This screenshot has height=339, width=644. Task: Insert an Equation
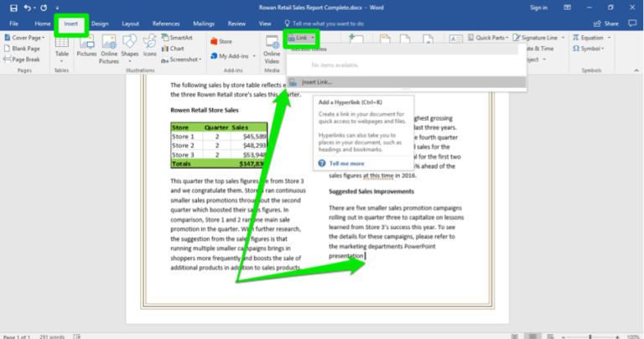(588, 38)
